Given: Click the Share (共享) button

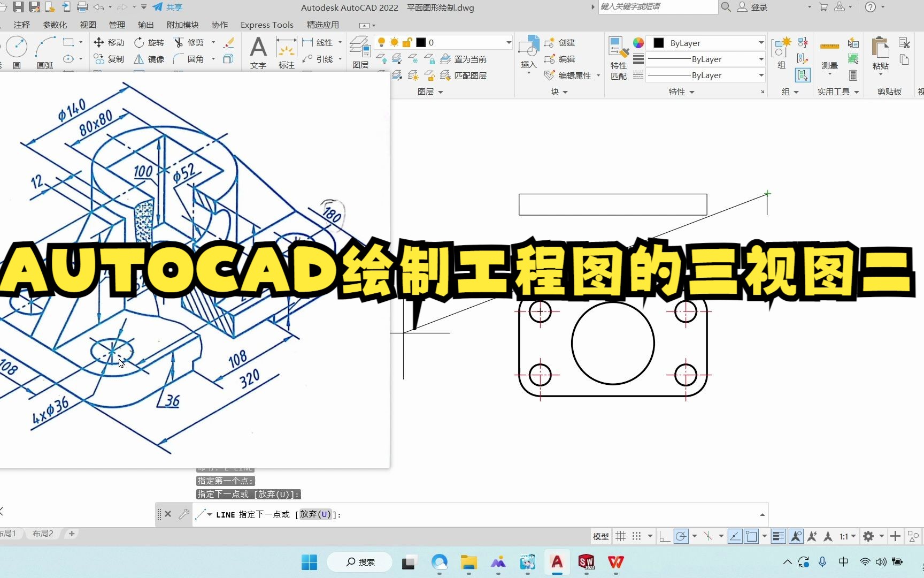Looking at the screenshot, I should click(x=167, y=7).
